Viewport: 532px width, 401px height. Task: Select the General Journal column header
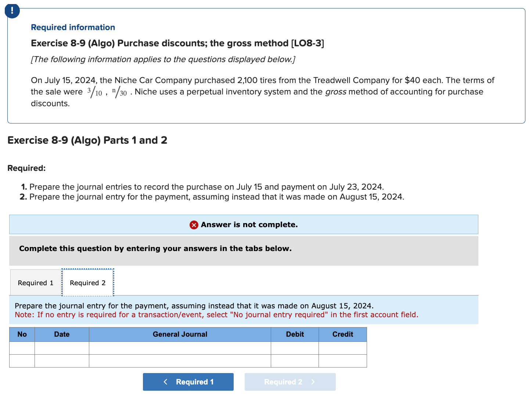coord(180,334)
